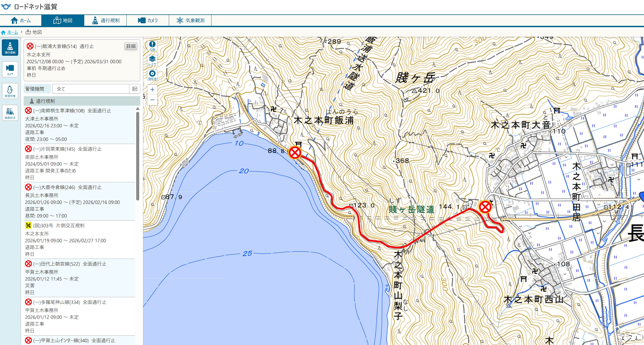Zoom out the map with minus button
The height and width of the screenshot is (345, 644).
click(x=152, y=100)
